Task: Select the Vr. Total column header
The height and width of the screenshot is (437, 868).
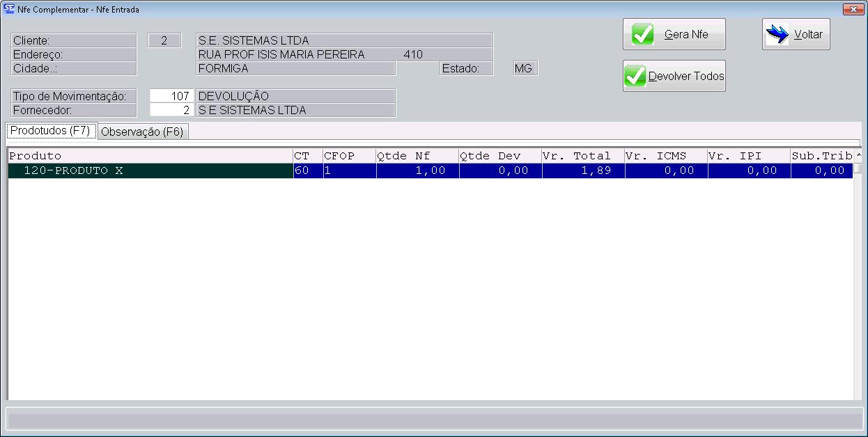Action: click(x=583, y=156)
